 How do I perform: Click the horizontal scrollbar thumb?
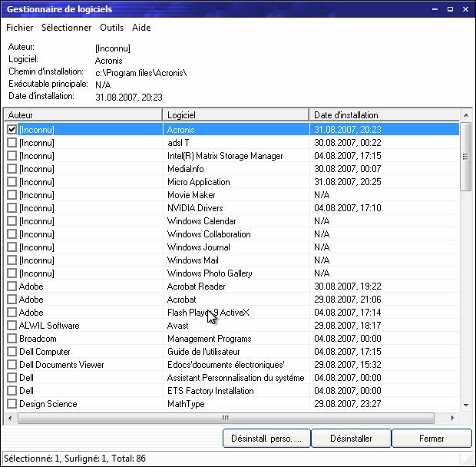pos(226,418)
